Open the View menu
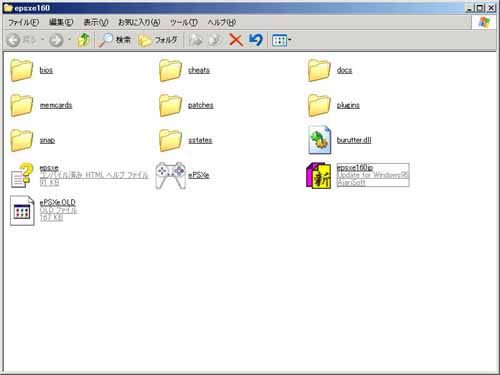500x375 pixels. tap(96, 22)
